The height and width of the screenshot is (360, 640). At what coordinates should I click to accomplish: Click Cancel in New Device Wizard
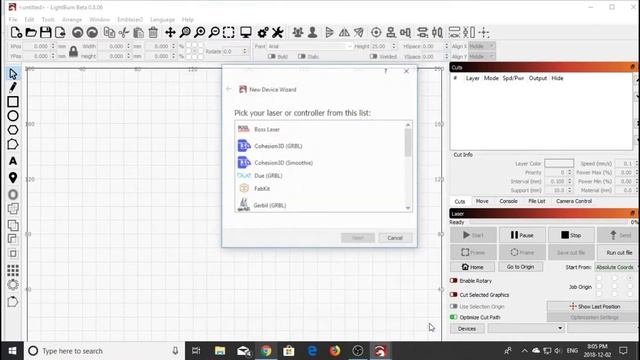coord(395,238)
